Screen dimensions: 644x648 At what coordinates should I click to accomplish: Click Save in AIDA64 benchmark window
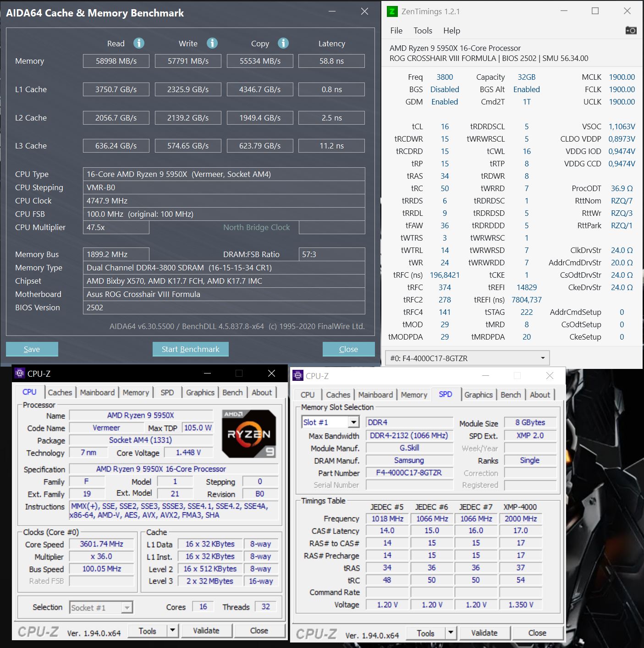pos(32,349)
